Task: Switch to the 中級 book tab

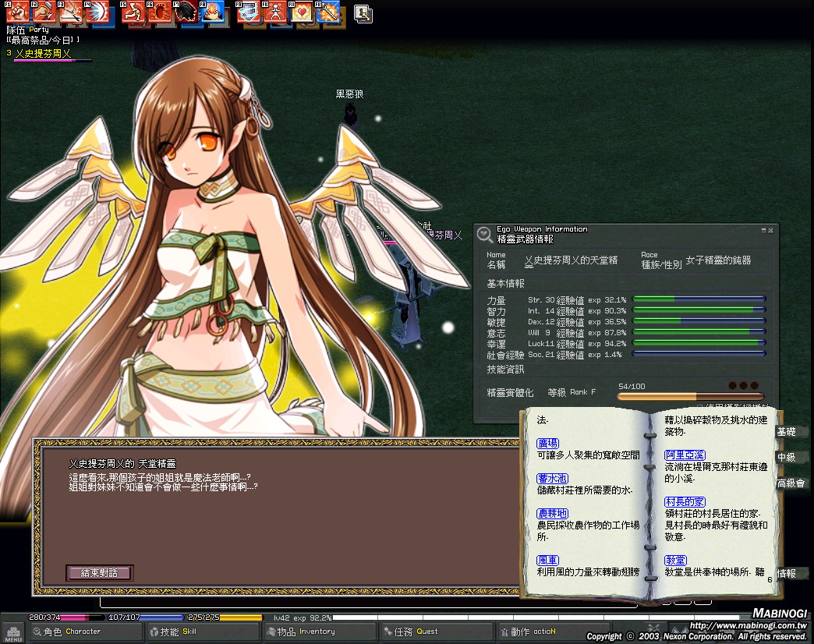Action: pyautogui.click(x=787, y=458)
